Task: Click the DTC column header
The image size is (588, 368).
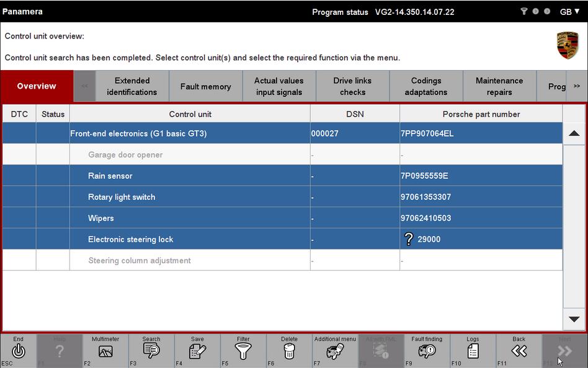Action: [x=19, y=114]
